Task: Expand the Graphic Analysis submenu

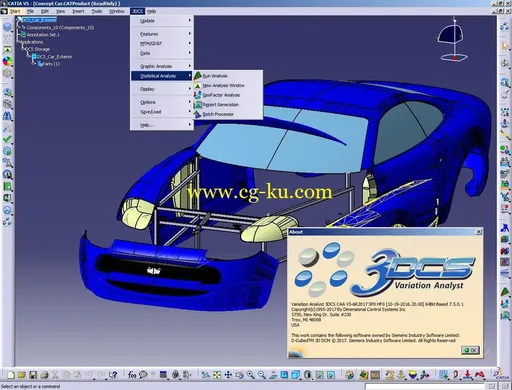Action: tap(162, 66)
